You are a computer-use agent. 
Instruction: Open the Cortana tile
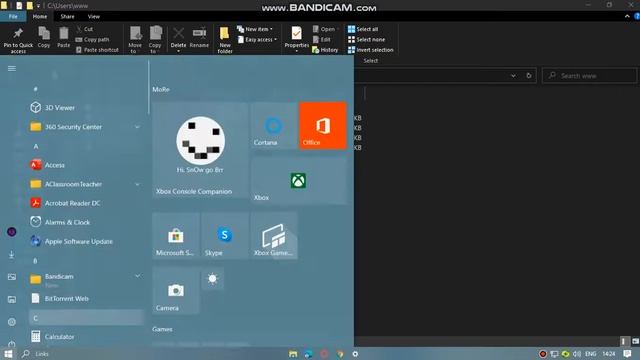coord(273,125)
